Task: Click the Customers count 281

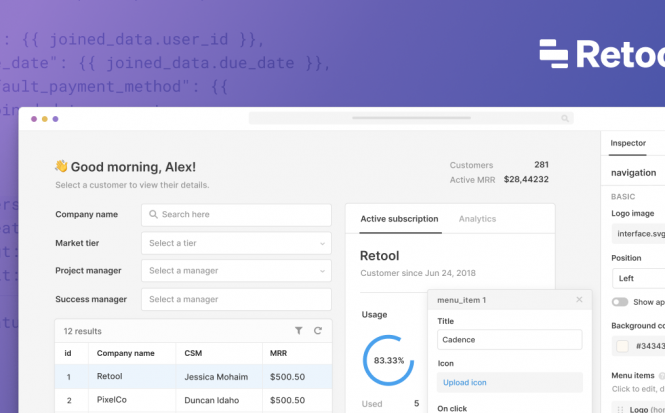Action: pos(541,165)
